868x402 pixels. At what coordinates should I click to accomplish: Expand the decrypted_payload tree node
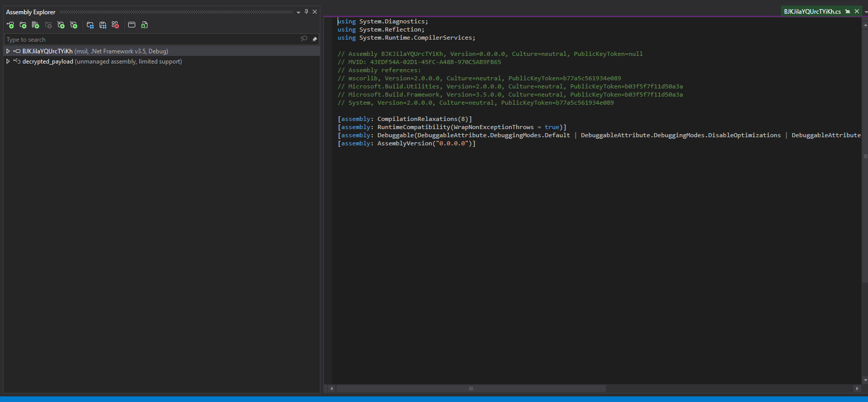click(x=8, y=61)
